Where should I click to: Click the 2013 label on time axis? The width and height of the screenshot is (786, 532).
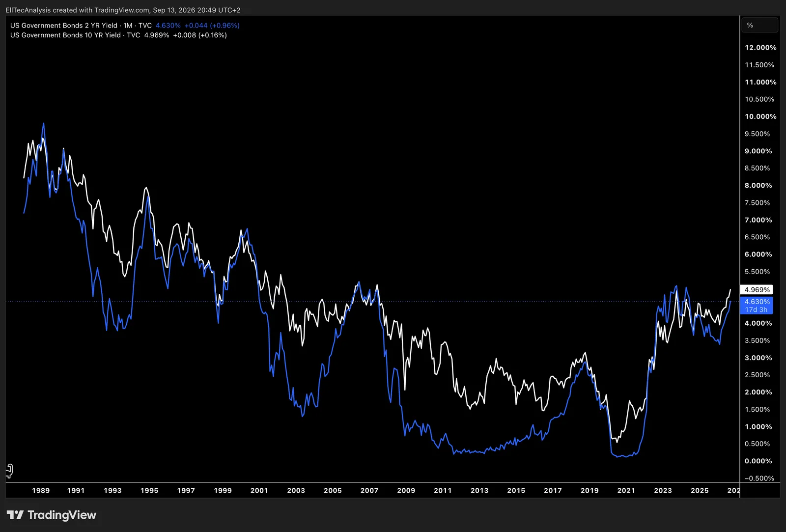tap(479, 490)
